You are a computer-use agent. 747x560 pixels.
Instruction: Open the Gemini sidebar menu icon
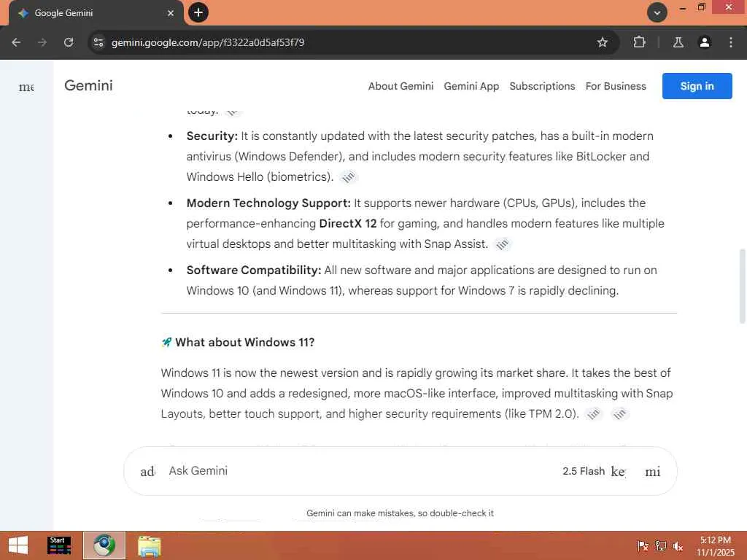(26, 87)
